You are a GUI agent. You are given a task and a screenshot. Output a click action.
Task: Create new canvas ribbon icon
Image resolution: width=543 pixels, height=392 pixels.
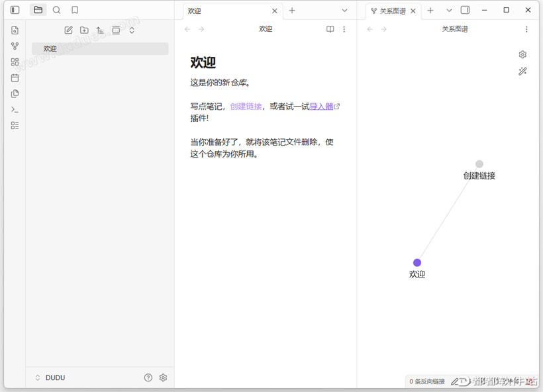(x=15, y=62)
